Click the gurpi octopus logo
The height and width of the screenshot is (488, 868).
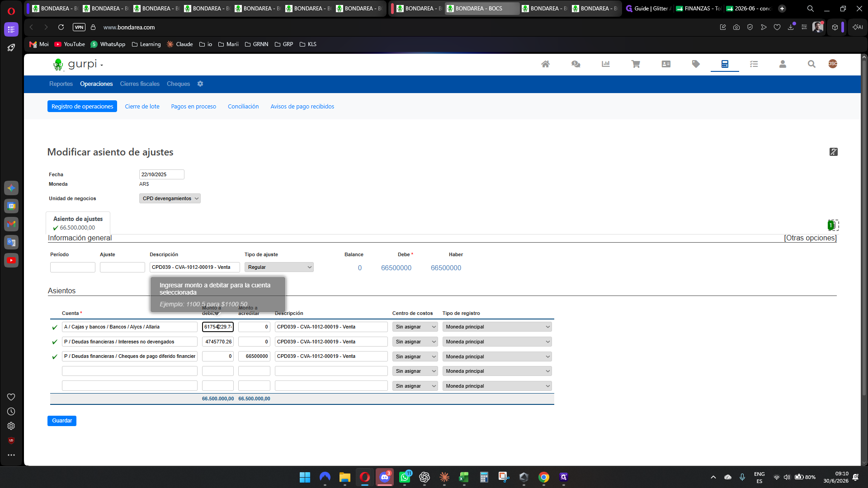58,65
